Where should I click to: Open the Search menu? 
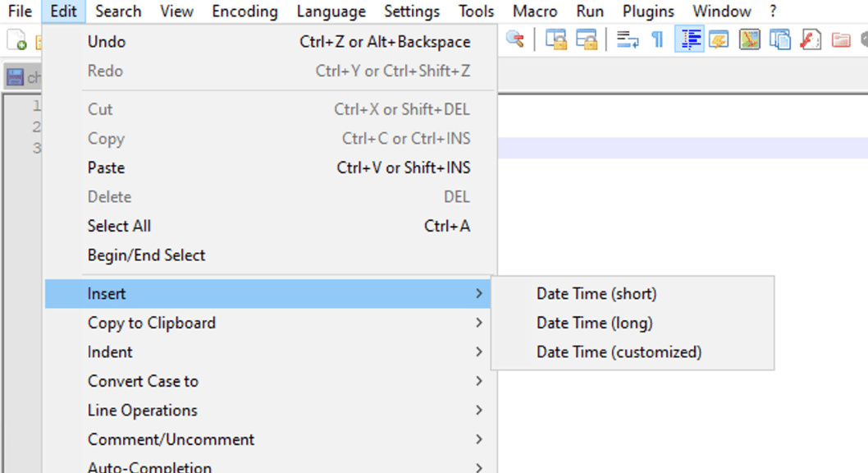(x=118, y=11)
